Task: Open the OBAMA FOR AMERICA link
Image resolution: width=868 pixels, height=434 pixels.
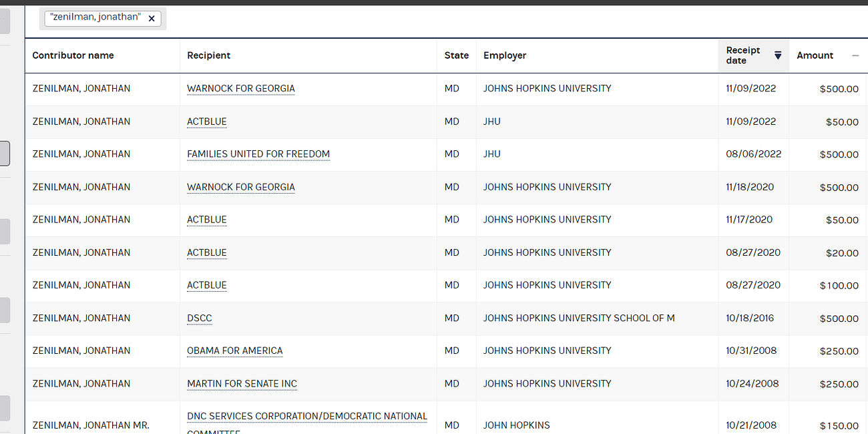Action: click(x=235, y=351)
